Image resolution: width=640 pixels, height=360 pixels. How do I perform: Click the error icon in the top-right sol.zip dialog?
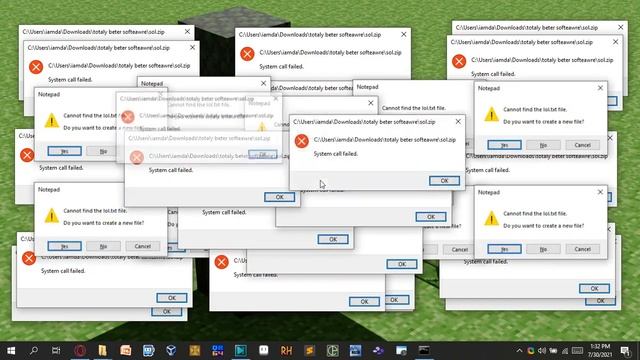(x=459, y=61)
